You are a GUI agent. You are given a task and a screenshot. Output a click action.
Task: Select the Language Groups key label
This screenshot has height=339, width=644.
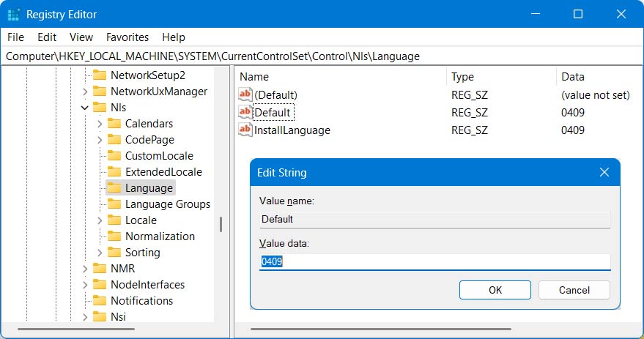[x=168, y=204]
